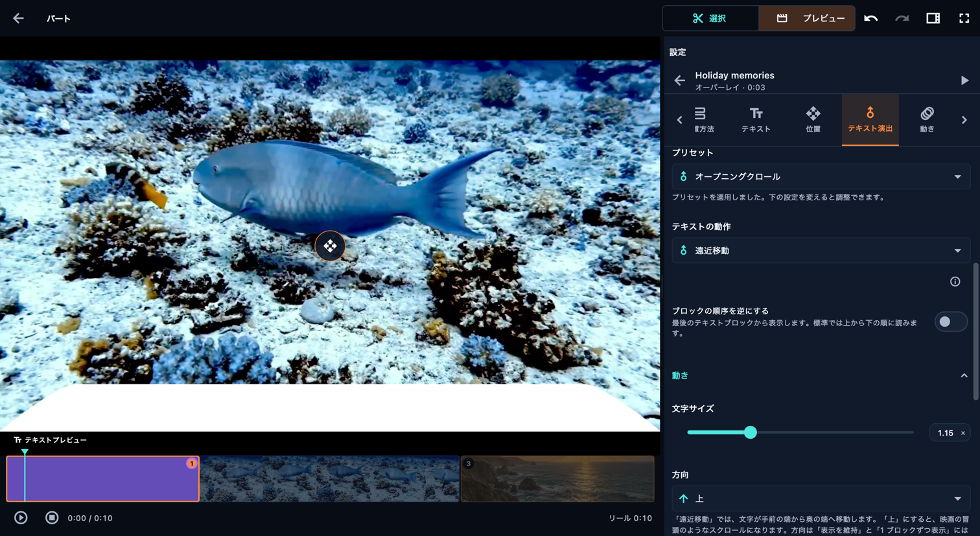Click the 選択 button
The width and height of the screenshot is (980, 536).
(x=710, y=18)
